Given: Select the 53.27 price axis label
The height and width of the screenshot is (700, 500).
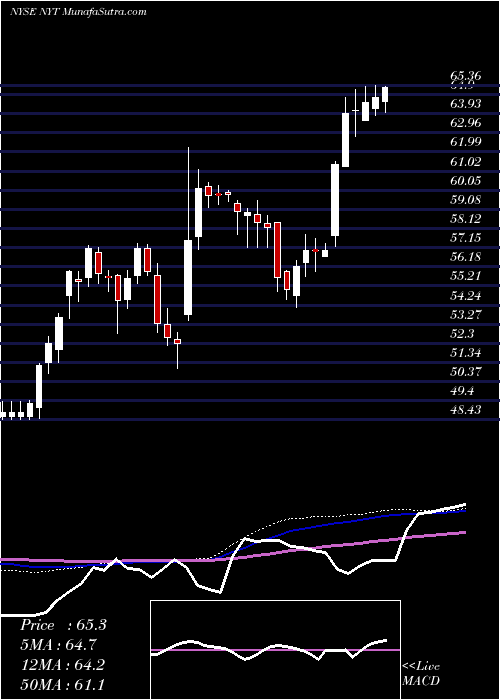Looking at the screenshot, I should (466, 314).
